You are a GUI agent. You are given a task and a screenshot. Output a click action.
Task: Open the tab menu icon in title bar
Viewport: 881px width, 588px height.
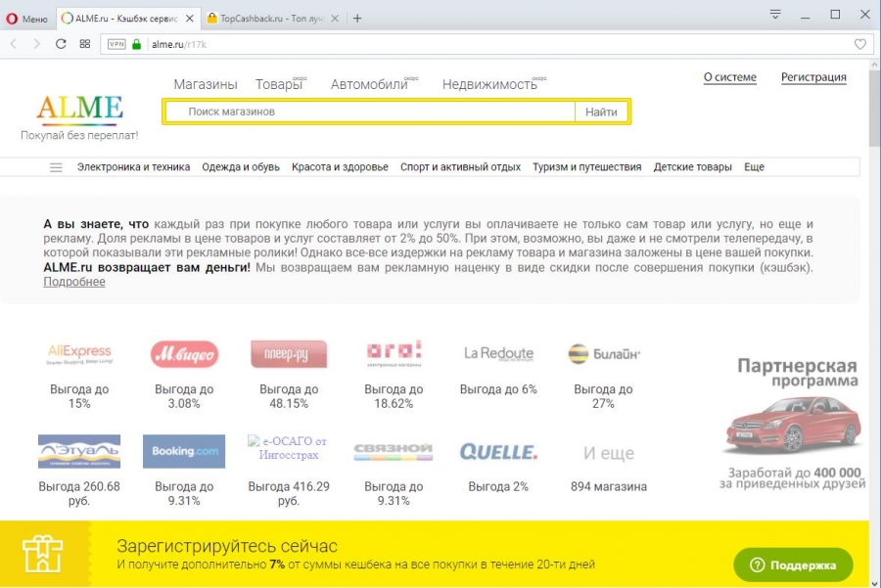[775, 14]
